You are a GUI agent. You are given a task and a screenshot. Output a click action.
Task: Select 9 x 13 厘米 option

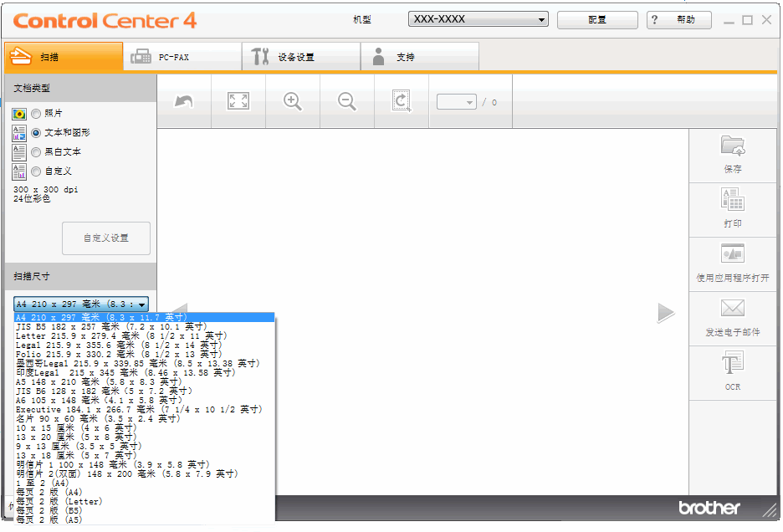pyautogui.click(x=145, y=446)
